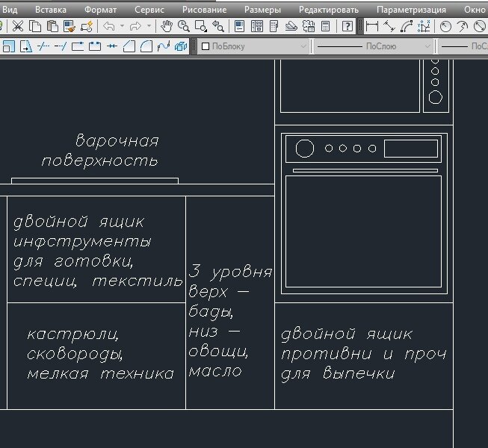Select the '3 уровня' drawing text
Image resolution: width=488 pixels, height=448 pixels.
(231, 271)
